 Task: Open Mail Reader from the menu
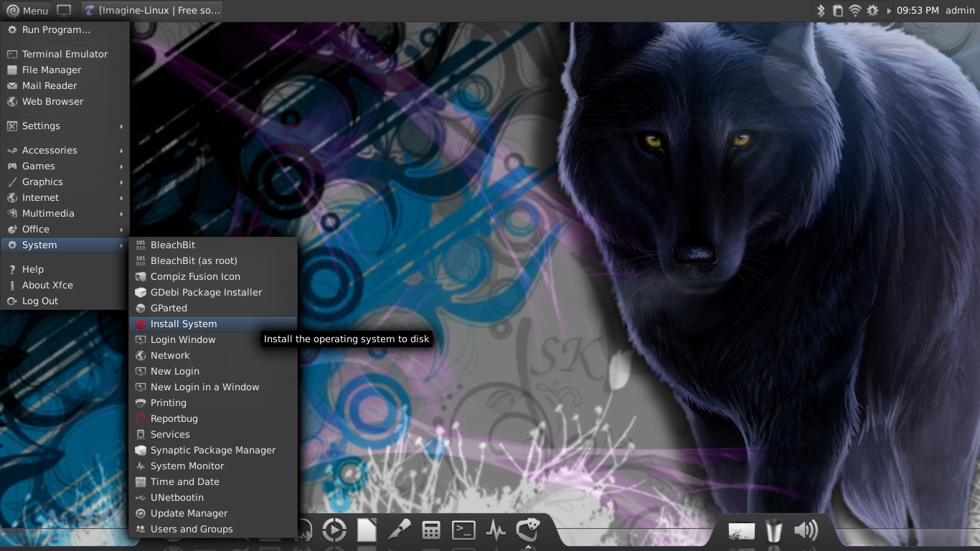coord(65,85)
